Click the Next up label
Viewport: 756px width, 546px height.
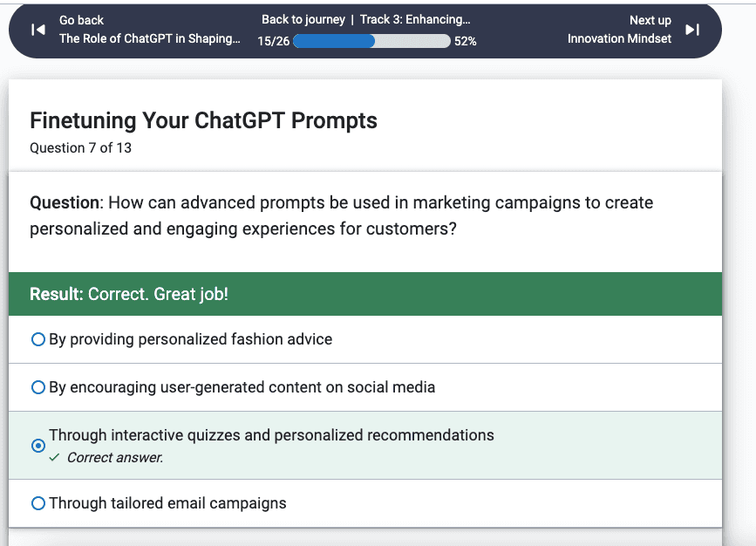tap(650, 20)
